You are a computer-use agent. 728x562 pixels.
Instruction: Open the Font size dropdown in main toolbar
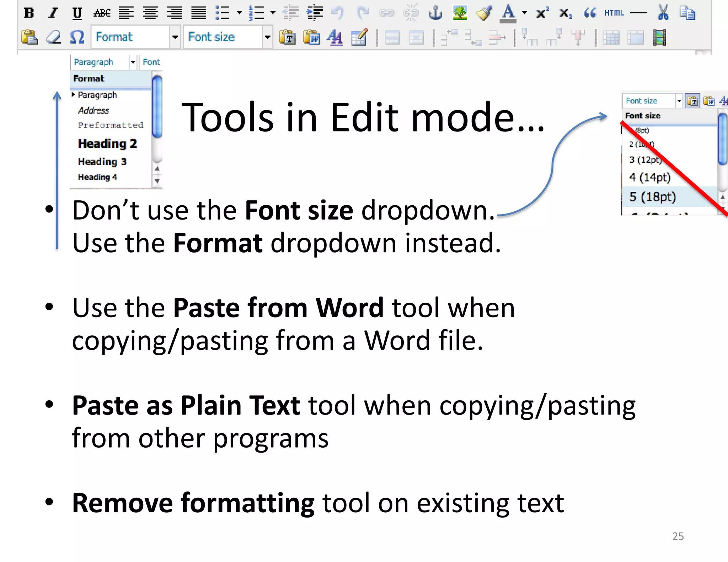click(x=228, y=37)
